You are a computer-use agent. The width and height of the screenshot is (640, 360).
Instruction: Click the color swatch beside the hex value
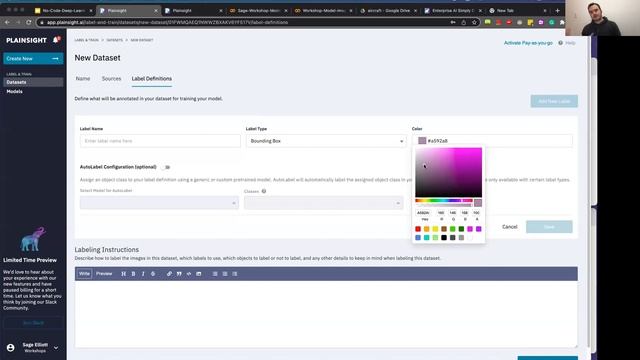(x=422, y=141)
